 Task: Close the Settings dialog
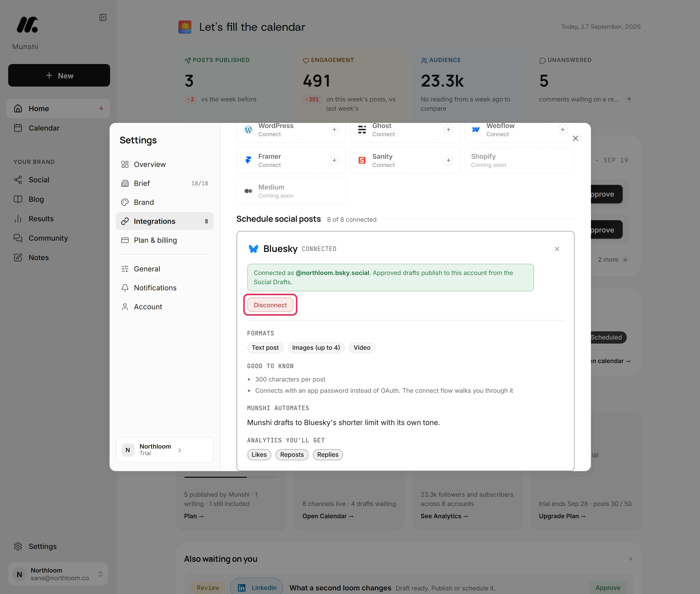point(575,139)
